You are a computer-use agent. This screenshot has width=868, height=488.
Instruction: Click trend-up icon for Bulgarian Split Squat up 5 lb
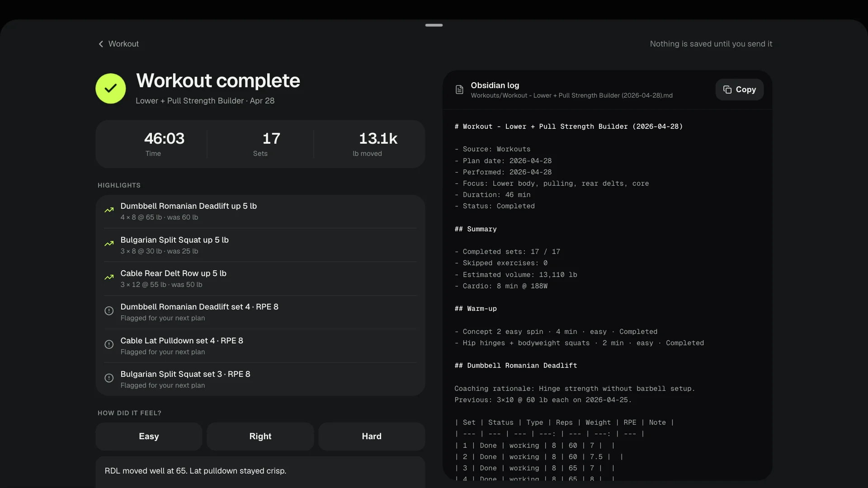coord(109,244)
